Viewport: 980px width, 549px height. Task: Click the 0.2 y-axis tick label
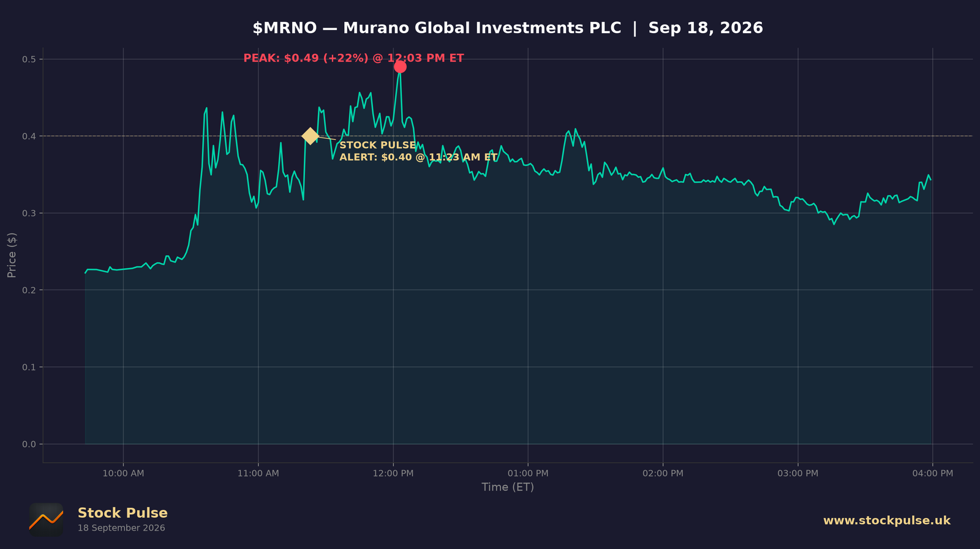pos(29,290)
